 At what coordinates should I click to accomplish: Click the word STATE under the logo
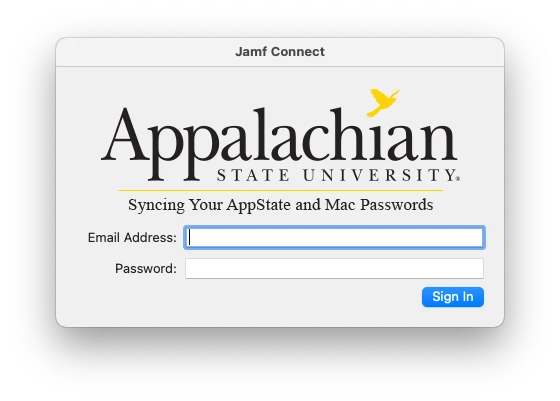253,175
